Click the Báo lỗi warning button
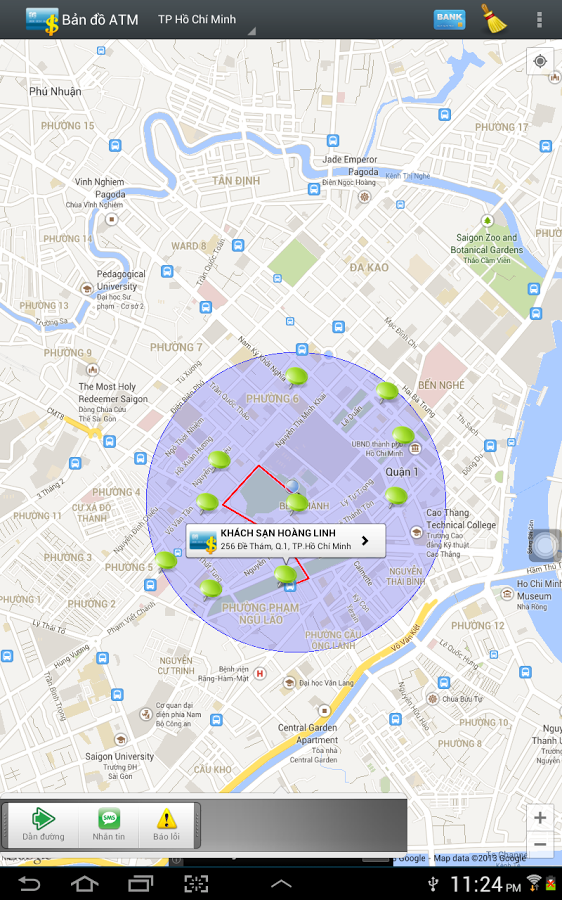Screen dimensions: 562x900 click(166, 825)
